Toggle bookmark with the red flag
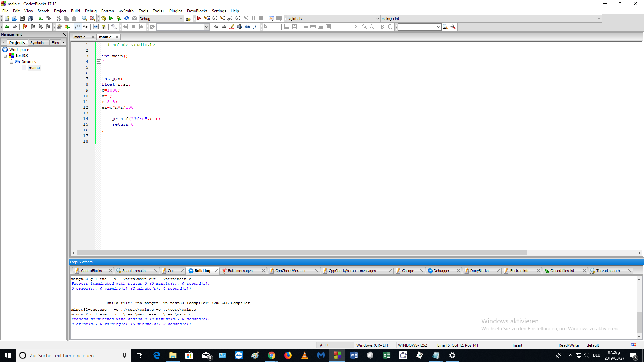The width and height of the screenshot is (644, 362). point(25,27)
